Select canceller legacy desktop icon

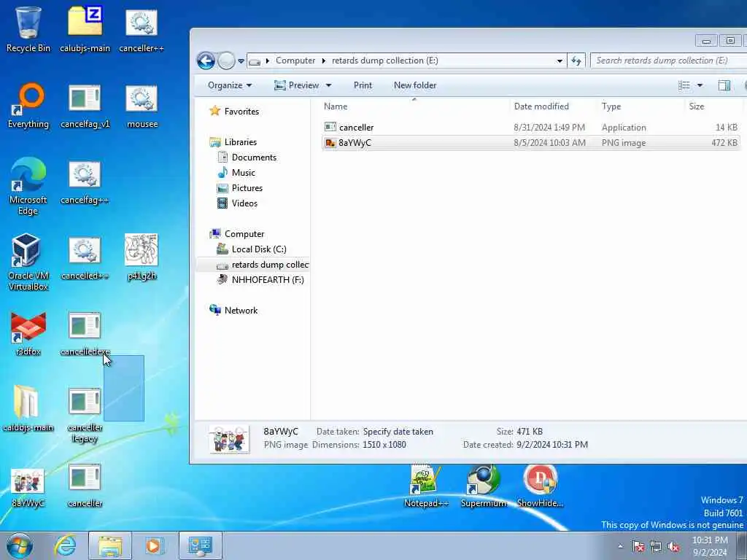point(85,414)
